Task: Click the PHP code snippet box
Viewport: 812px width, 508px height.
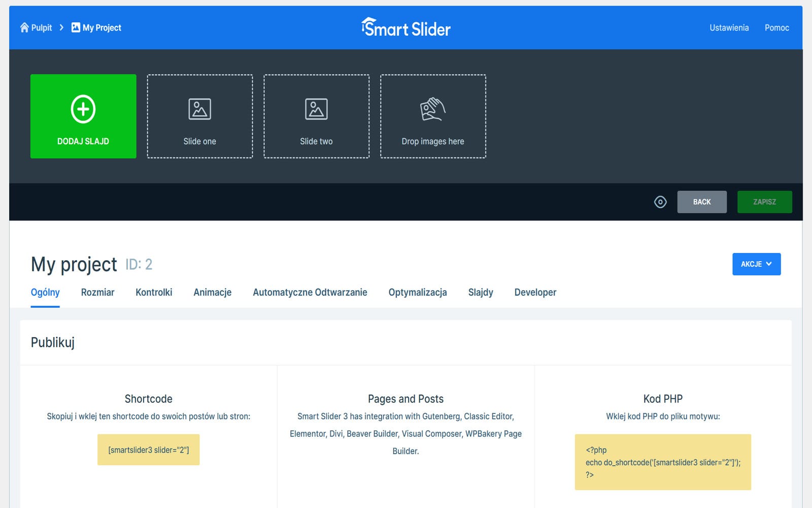Action: pyautogui.click(x=663, y=462)
